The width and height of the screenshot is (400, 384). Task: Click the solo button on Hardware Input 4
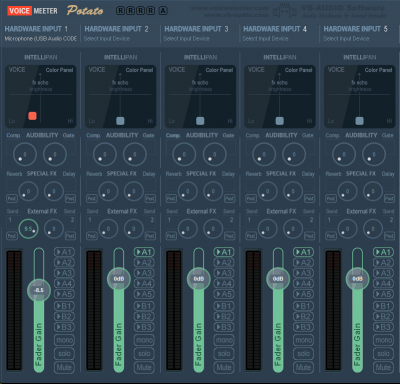(303, 354)
